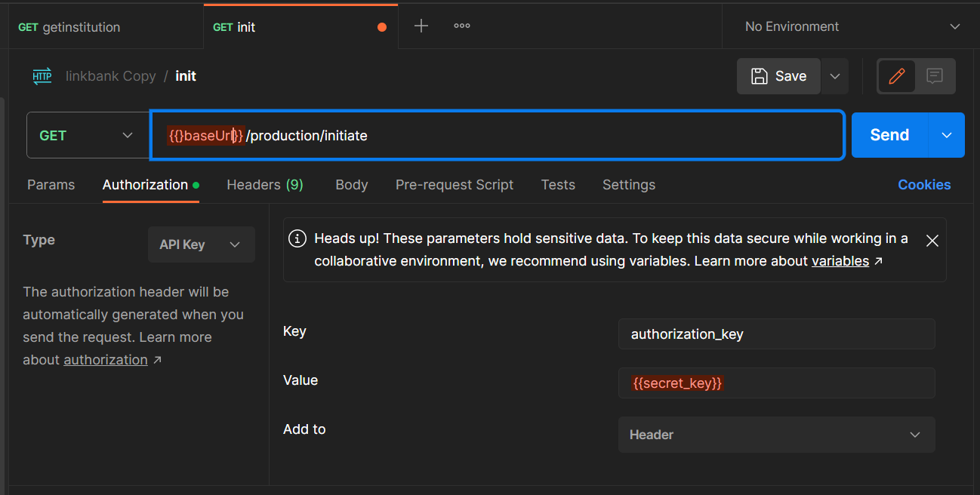
Task: Open the API Key type dropdown
Action: tap(201, 244)
